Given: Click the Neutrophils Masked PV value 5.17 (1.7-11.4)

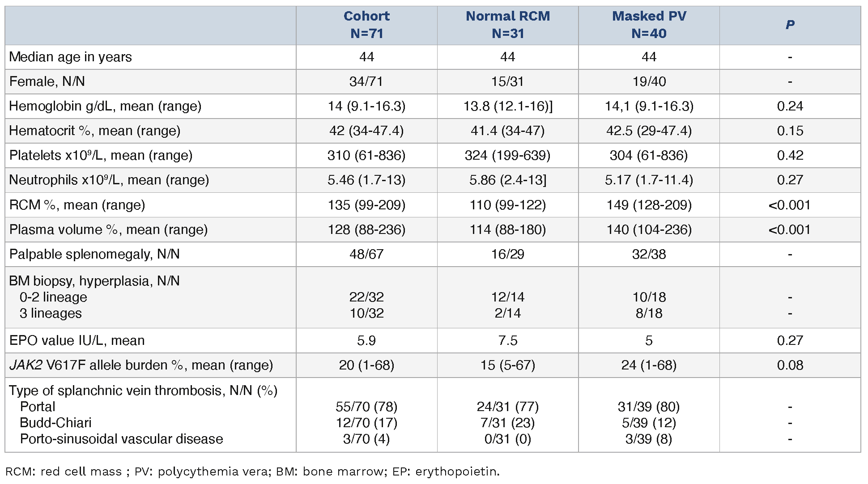Looking at the screenshot, I should [649, 180].
